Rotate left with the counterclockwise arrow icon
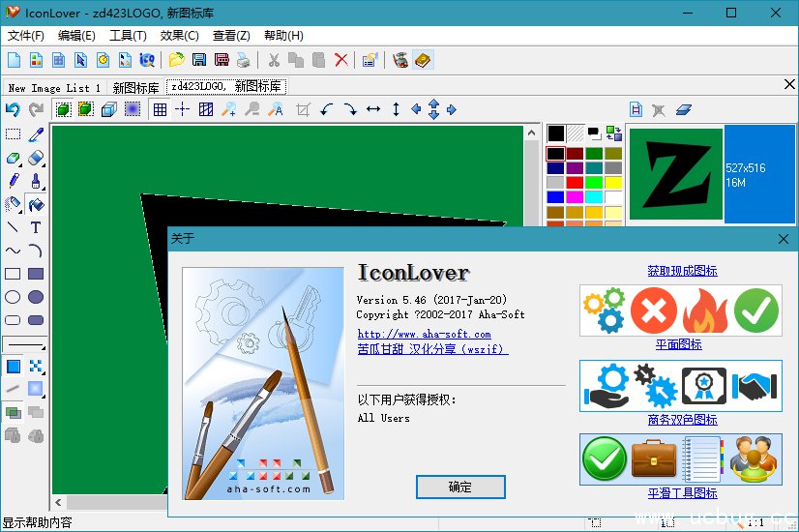The image size is (799, 532). pyautogui.click(x=327, y=109)
